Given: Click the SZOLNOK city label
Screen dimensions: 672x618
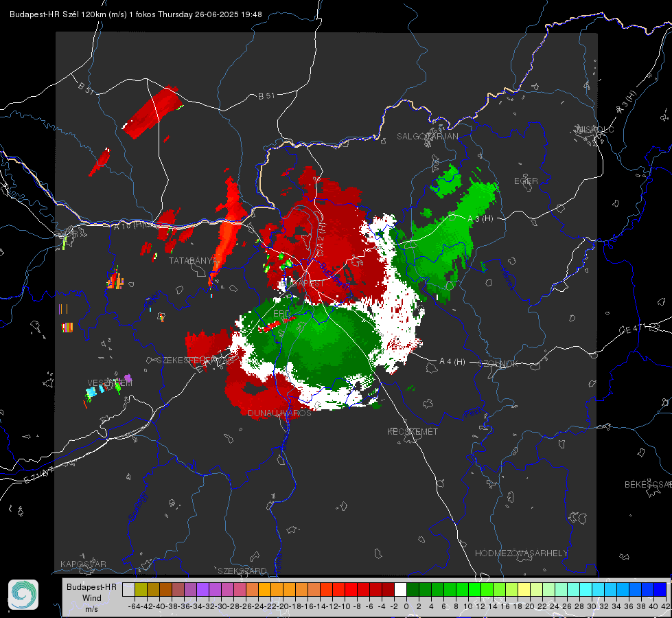Looking at the screenshot, I should [x=498, y=364].
